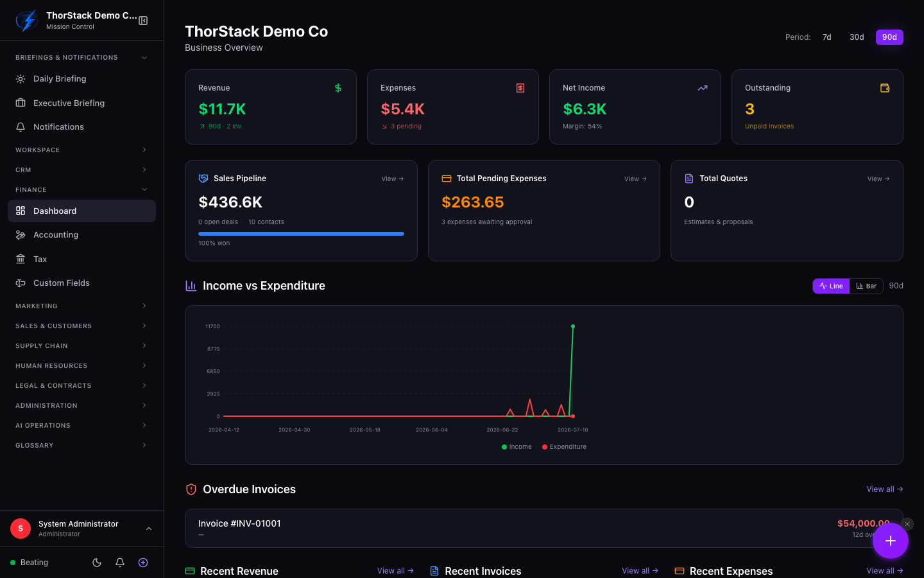Expand the Workspace section

point(81,150)
